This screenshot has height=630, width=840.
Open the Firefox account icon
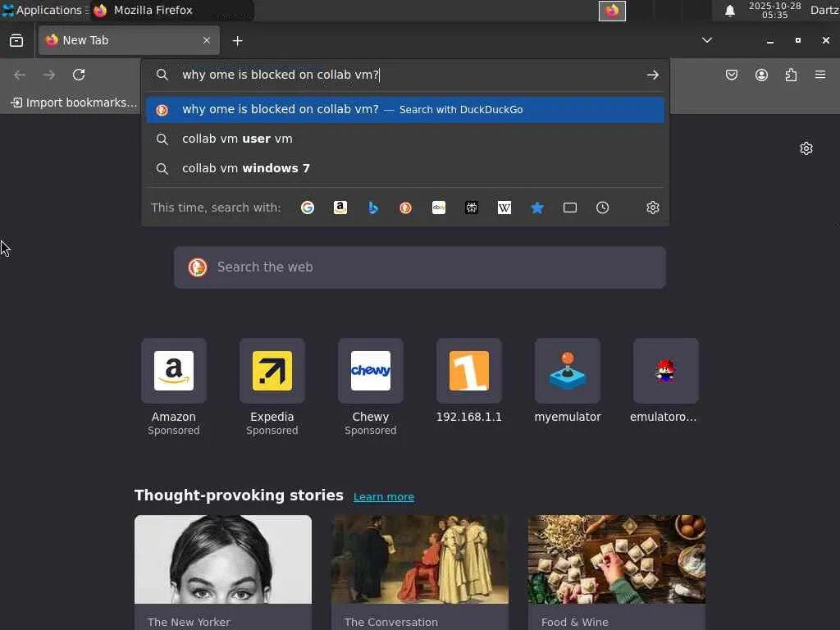(761, 75)
